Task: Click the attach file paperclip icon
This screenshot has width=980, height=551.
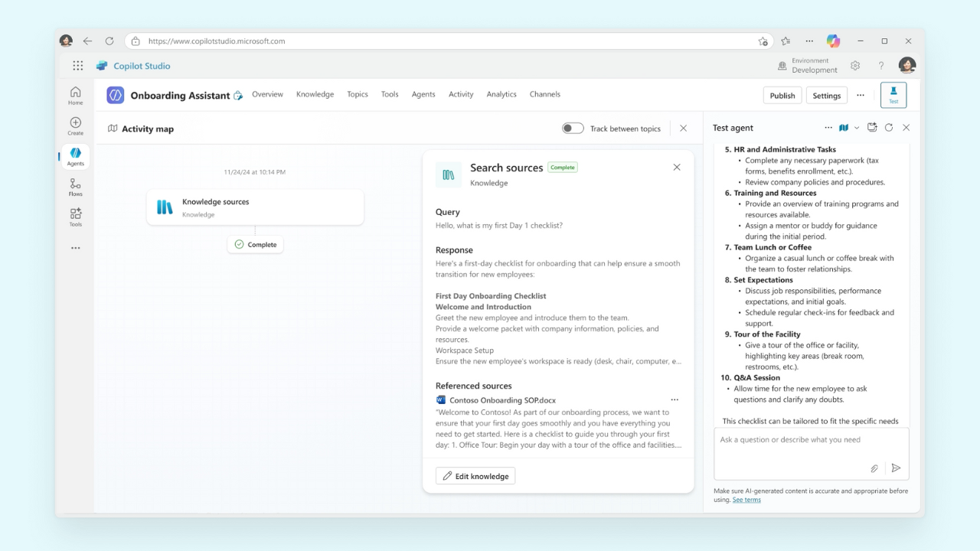Action: (874, 468)
